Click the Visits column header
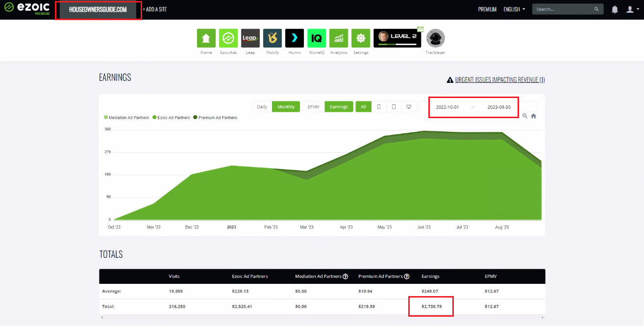 [x=174, y=276]
